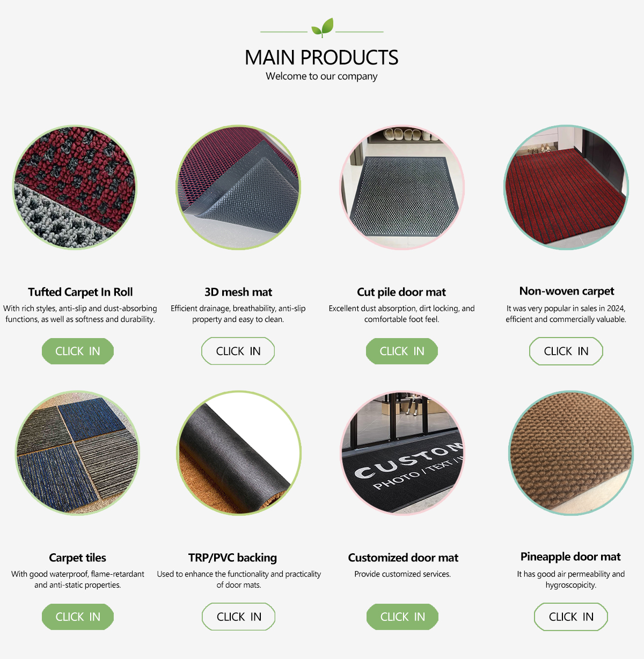Screen dimensions: 644x659
Task: Open the Carpet tiles circular photo
Action: [77, 453]
